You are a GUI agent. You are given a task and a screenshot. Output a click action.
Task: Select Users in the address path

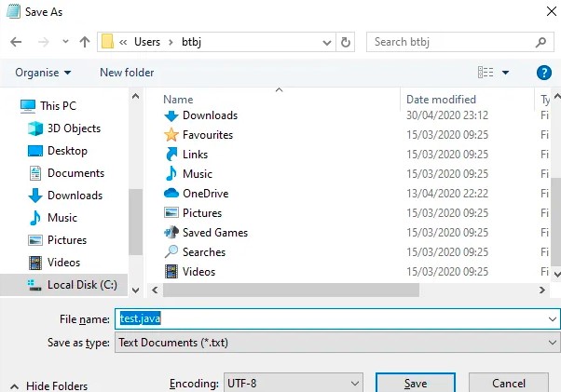click(x=147, y=42)
